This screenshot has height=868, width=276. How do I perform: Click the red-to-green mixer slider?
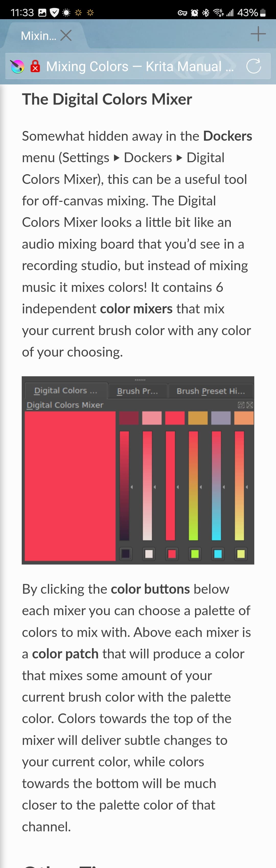point(193,485)
